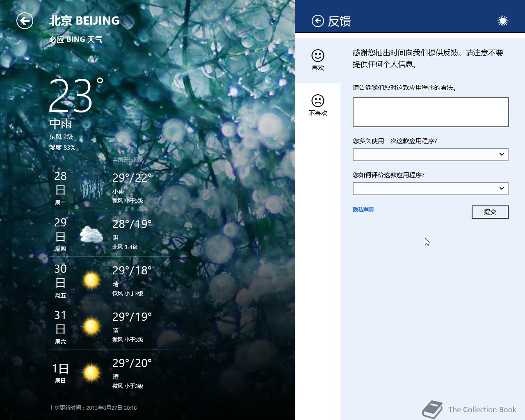Image resolution: width=525 pixels, height=420 pixels.
Task: Click the rain icon for the 28th
Action: pos(91,187)
